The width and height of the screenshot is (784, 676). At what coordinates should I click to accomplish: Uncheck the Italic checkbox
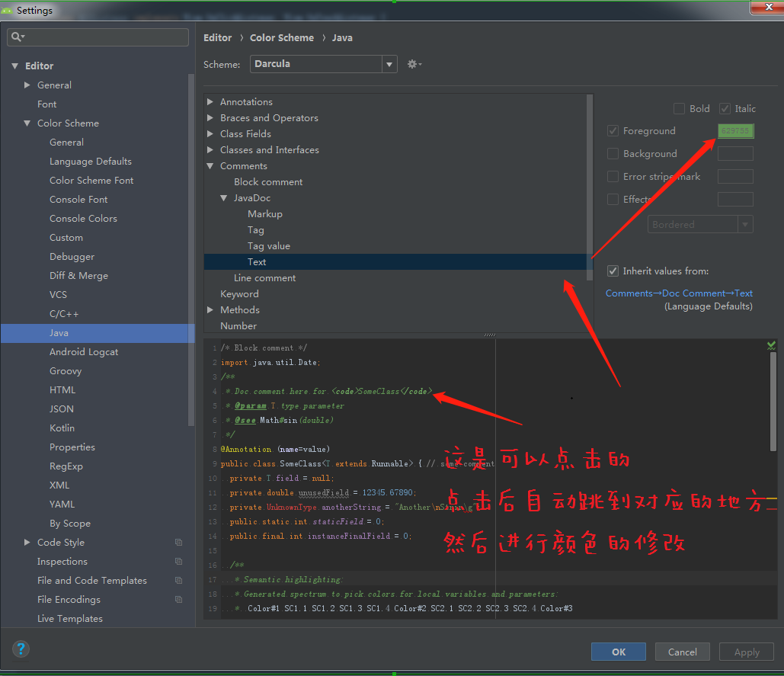coord(725,109)
